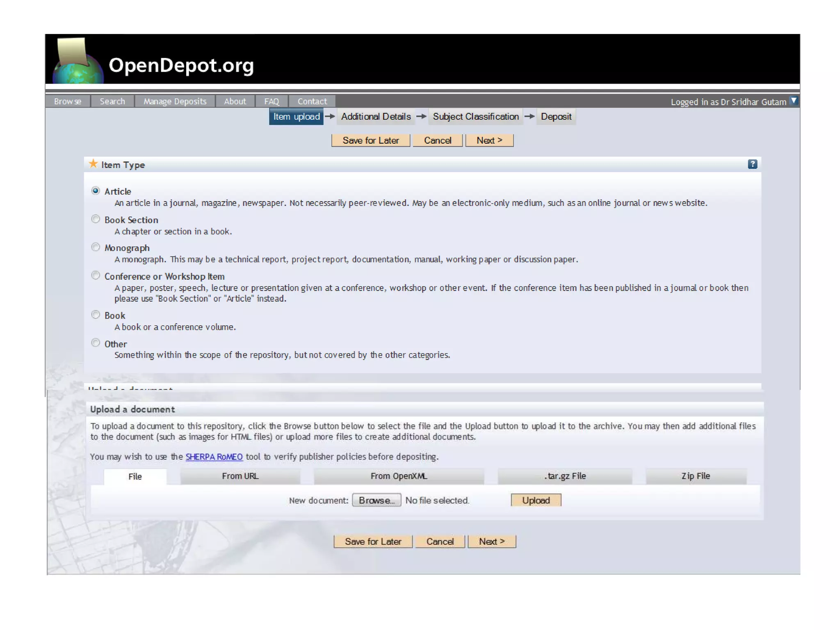
Task: Switch to the From URL tab
Action: [240, 476]
